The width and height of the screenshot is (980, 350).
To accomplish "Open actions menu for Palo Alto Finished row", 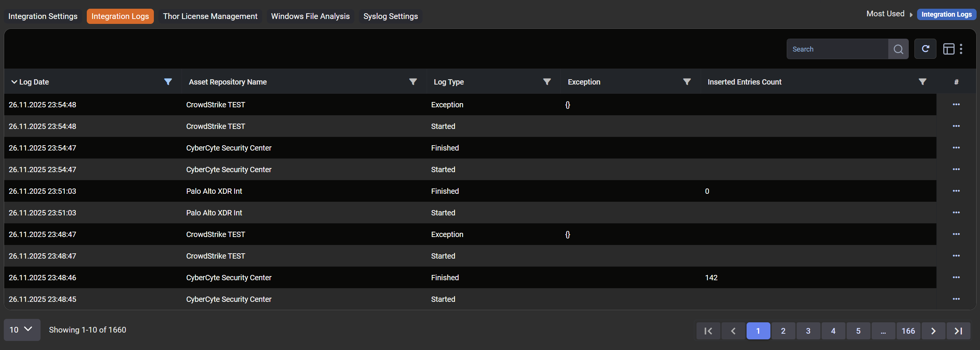I will click(x=956, y=191).
